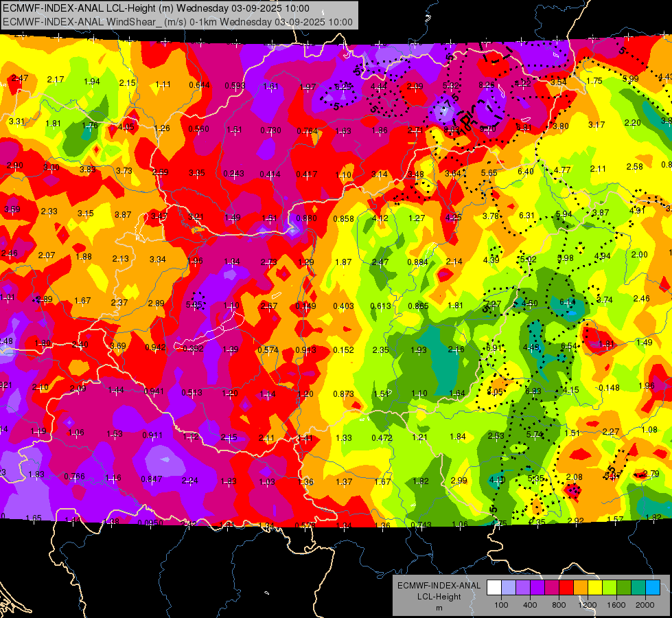Click the wind shear value 0.766
The image size is (672, 618).
tap(75, 477)
